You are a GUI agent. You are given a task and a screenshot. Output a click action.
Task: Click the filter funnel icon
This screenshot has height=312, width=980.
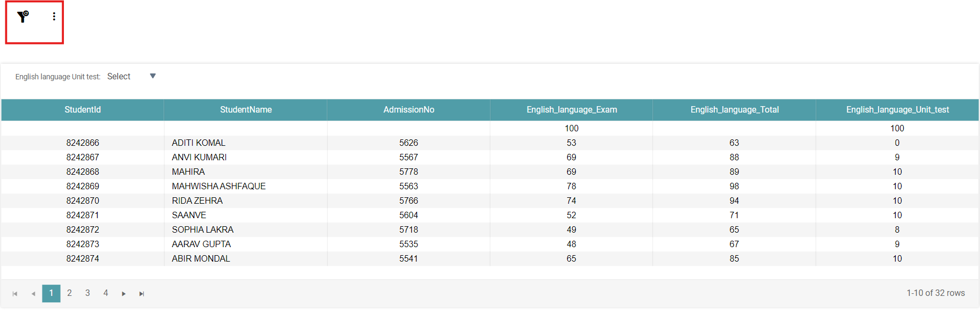pos(23,17)
